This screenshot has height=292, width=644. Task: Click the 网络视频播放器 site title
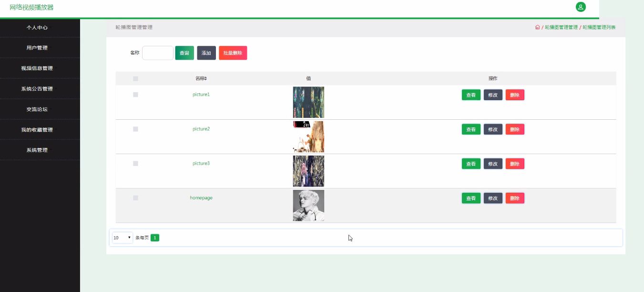[31, 7]
